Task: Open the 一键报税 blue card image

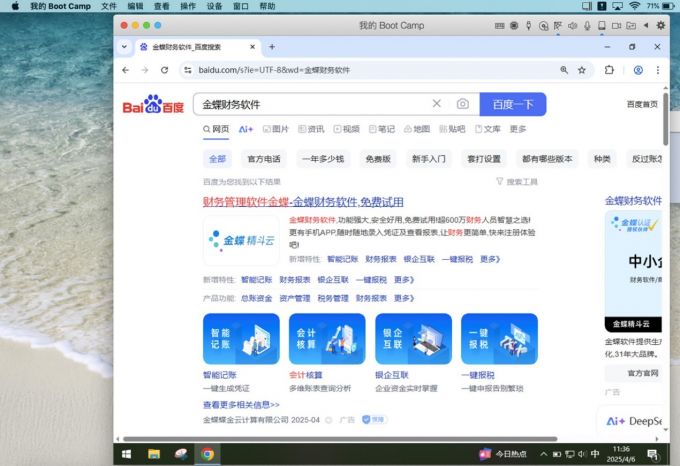Action: pyautogui.click(x=499, y=339)
